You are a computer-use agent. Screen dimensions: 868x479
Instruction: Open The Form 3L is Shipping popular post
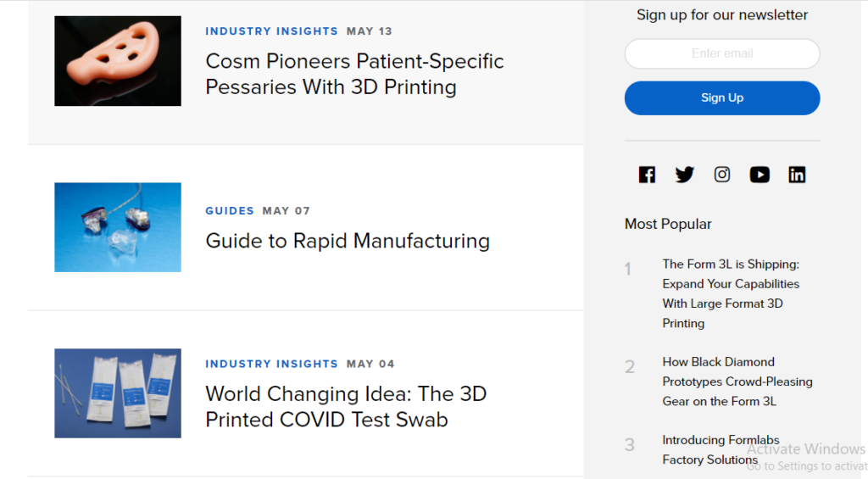click(731, 293)
